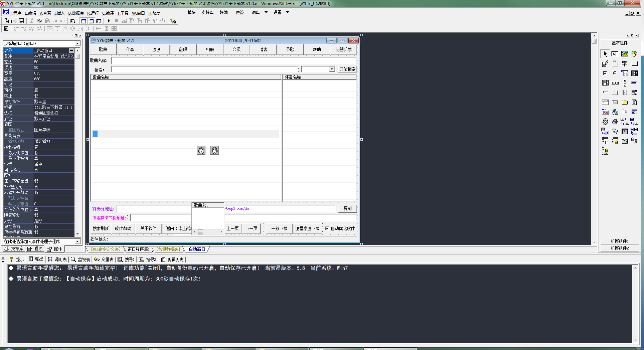Click the 一般下载 button
The image size is (644, 350).
tap(279, 228)
